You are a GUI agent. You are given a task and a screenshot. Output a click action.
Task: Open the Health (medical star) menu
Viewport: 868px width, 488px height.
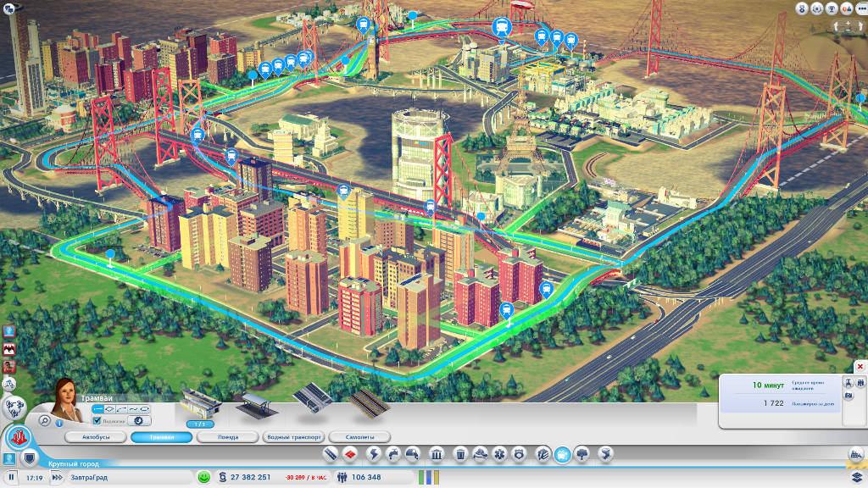[x=499, y=454]
